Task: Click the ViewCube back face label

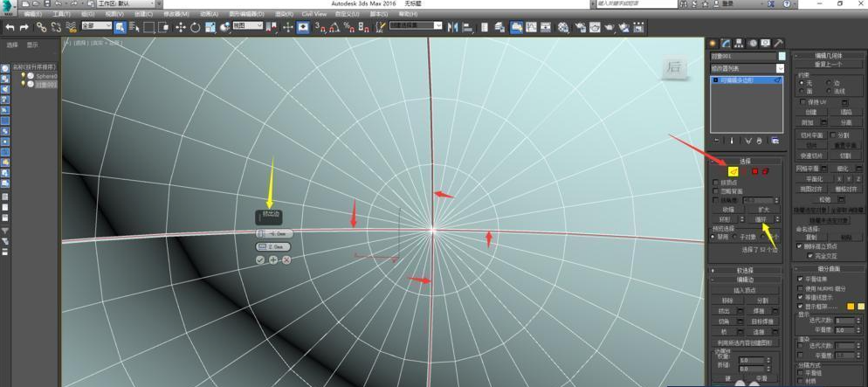Action: pyautogui.click(x=673, y=68)
